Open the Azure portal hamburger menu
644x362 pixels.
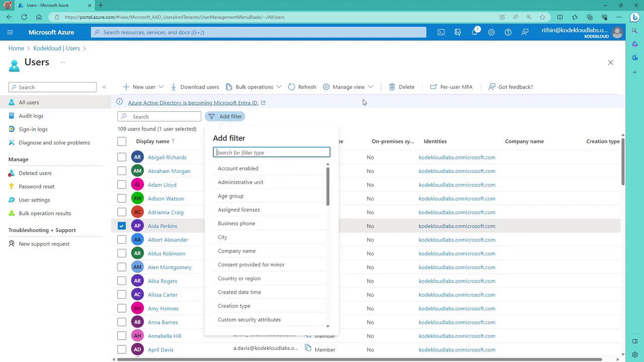point(10,32)
